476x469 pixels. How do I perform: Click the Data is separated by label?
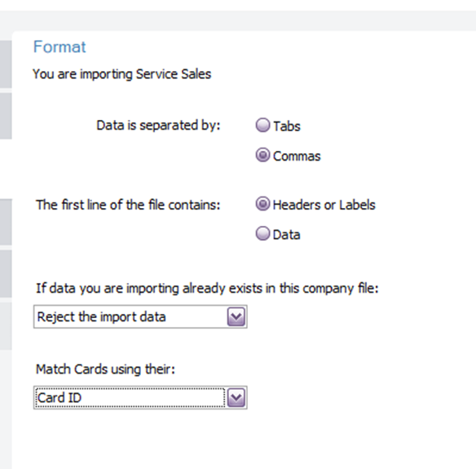(x=158, y=126)
